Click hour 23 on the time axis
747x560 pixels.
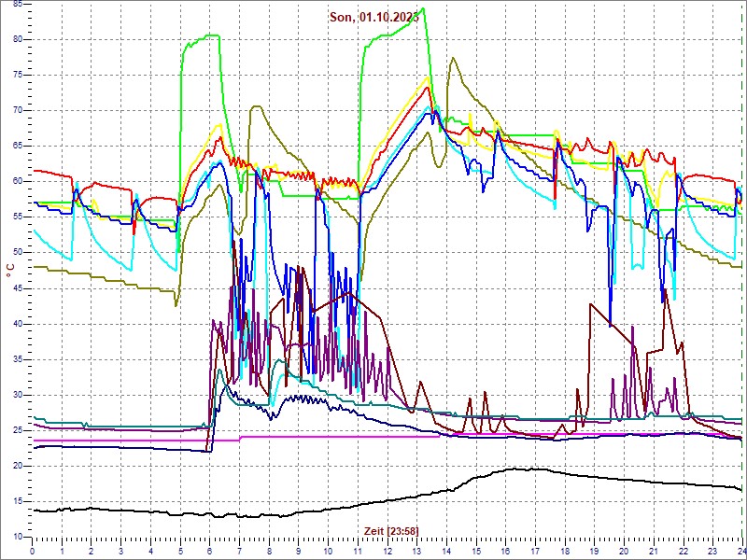[712, 551]
